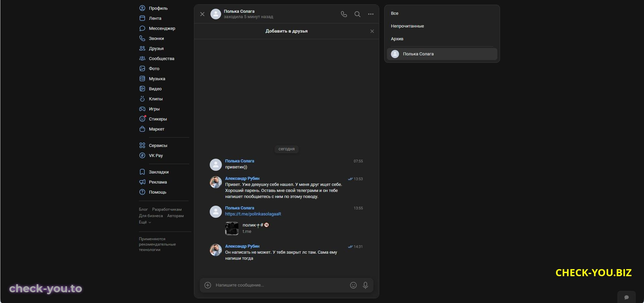Click the Telegram link preview thumbnail

232,229
